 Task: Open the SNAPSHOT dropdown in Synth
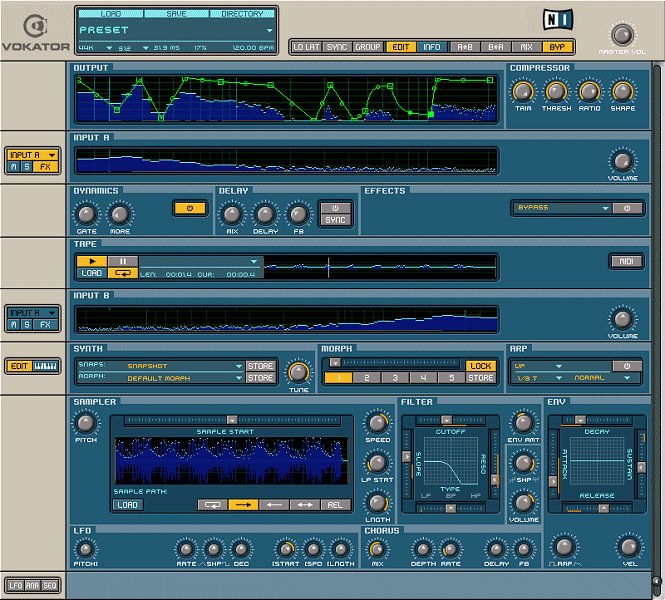[239, 366]
